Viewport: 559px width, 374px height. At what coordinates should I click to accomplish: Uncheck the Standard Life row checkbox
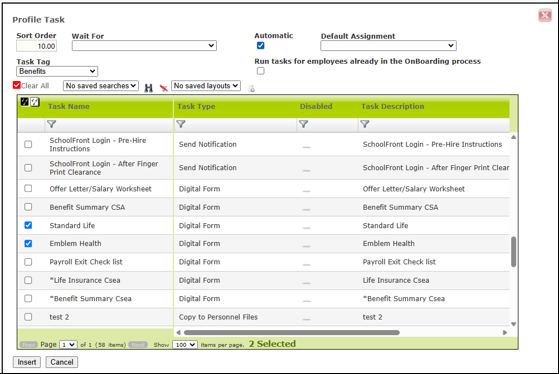click(x=28, y=225)
